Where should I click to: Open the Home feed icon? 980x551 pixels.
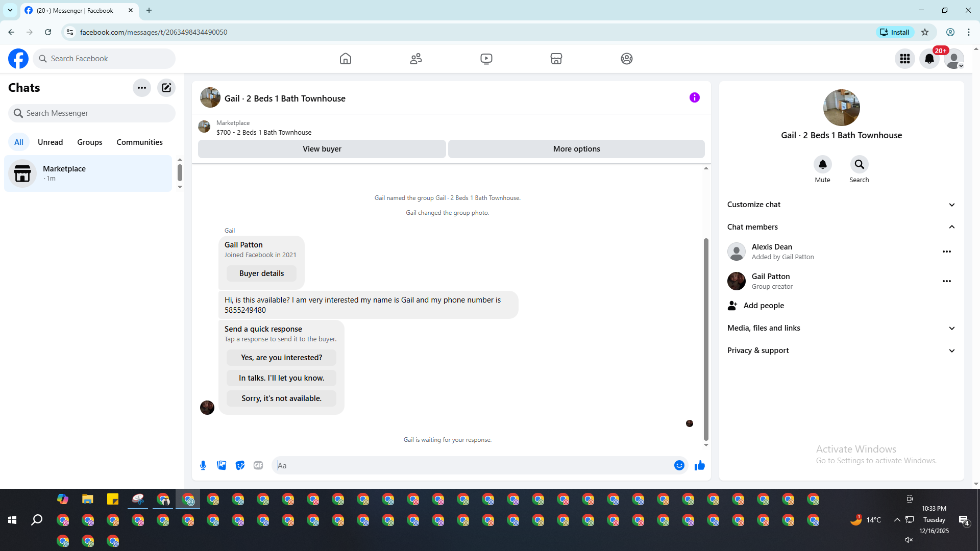[x=346, y=59]
